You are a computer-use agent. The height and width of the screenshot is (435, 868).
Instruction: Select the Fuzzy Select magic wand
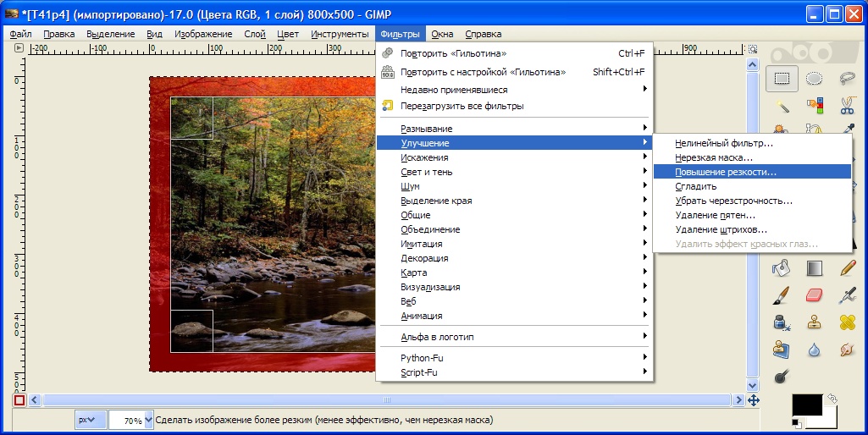coord(782,106)
